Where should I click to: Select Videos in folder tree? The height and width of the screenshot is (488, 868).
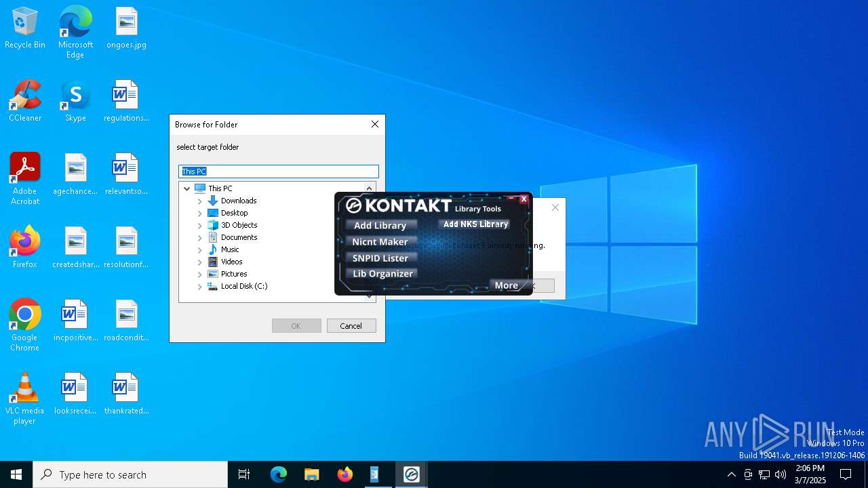pos(232,262)
